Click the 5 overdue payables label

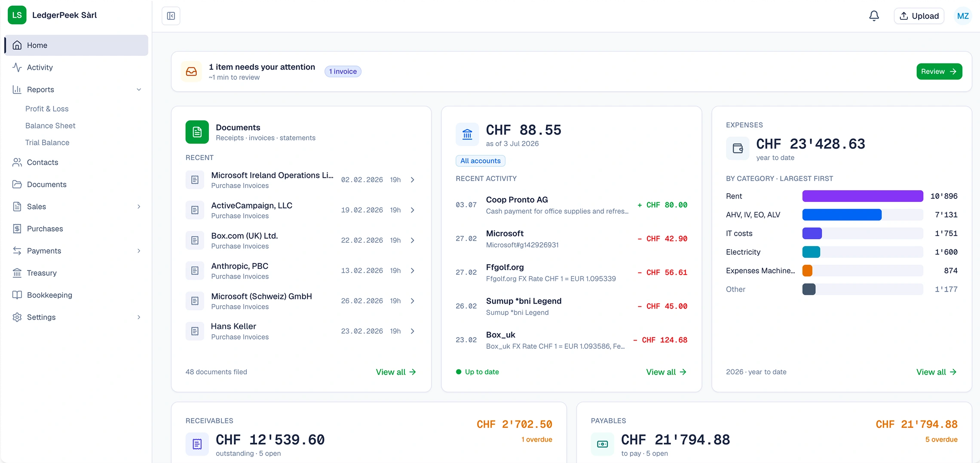click(x=941, y=439)
